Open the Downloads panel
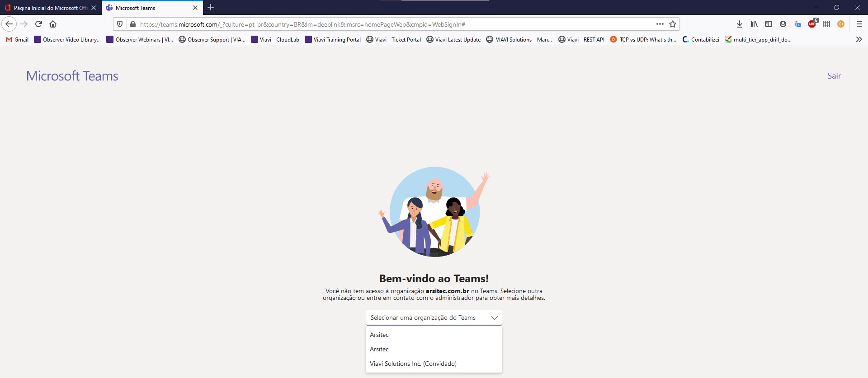The height and width of the screenshot is (378, 868). (x=740, y=24)
